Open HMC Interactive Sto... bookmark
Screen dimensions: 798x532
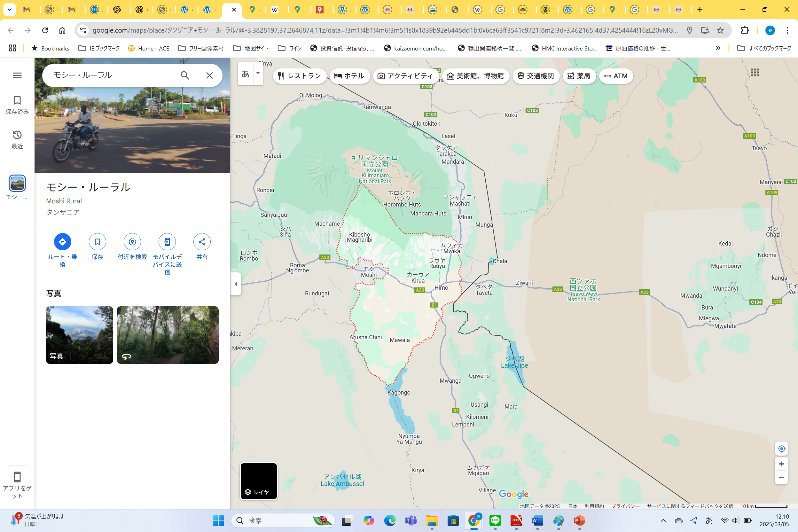click(564, 48)
